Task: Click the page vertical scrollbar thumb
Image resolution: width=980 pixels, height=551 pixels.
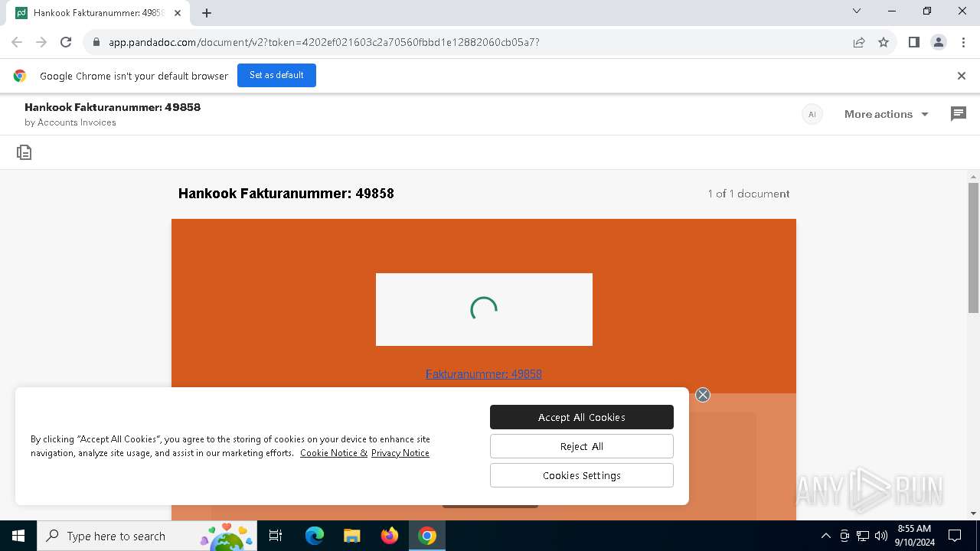Action: [x=973, y=247]
